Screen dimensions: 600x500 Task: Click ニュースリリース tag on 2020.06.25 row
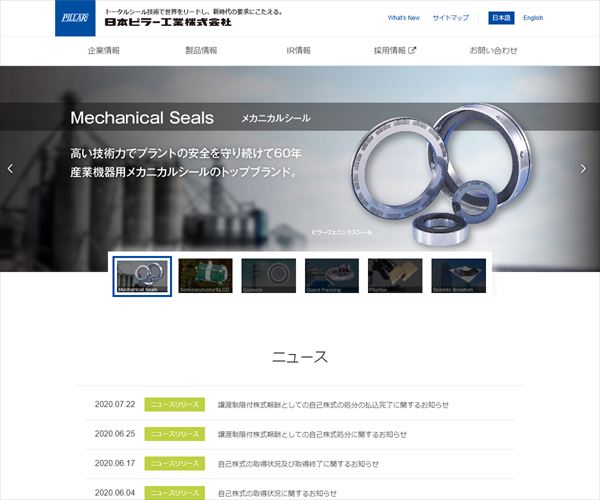(174, 434)
